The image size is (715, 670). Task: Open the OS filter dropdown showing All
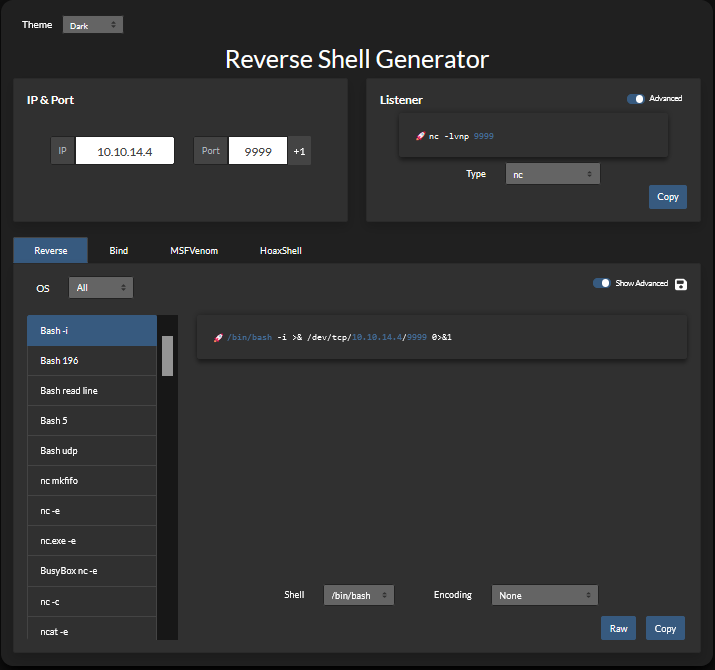(x=101, y=288)
